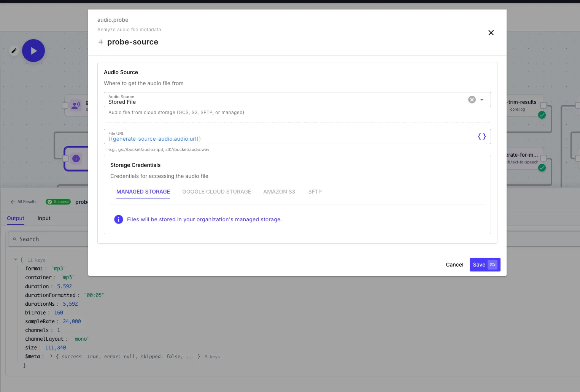
Task: Collapse the 11 keys JSON object
Action: click(x=16, y=259)
